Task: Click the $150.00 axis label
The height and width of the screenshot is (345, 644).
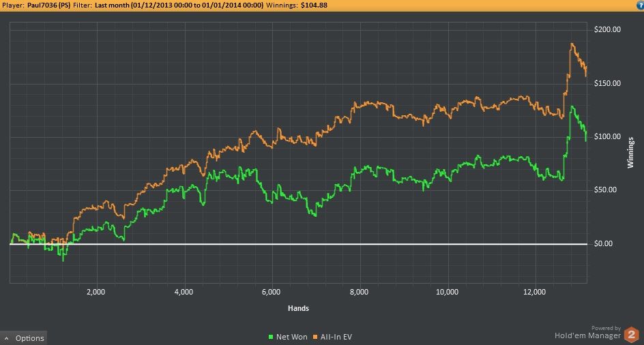Action: pyautogui.click(x=607, y=83)
